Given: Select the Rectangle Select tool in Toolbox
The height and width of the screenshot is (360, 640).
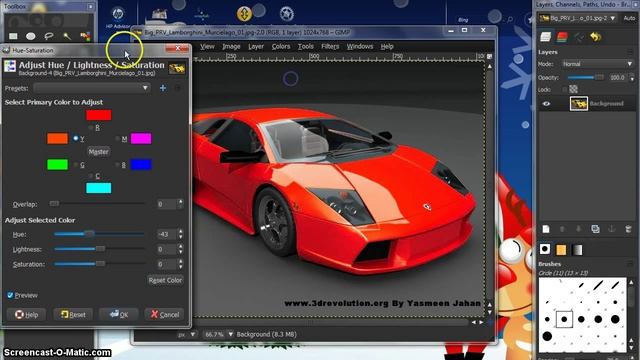Looking at the screenshot, I should coord(13,36).
